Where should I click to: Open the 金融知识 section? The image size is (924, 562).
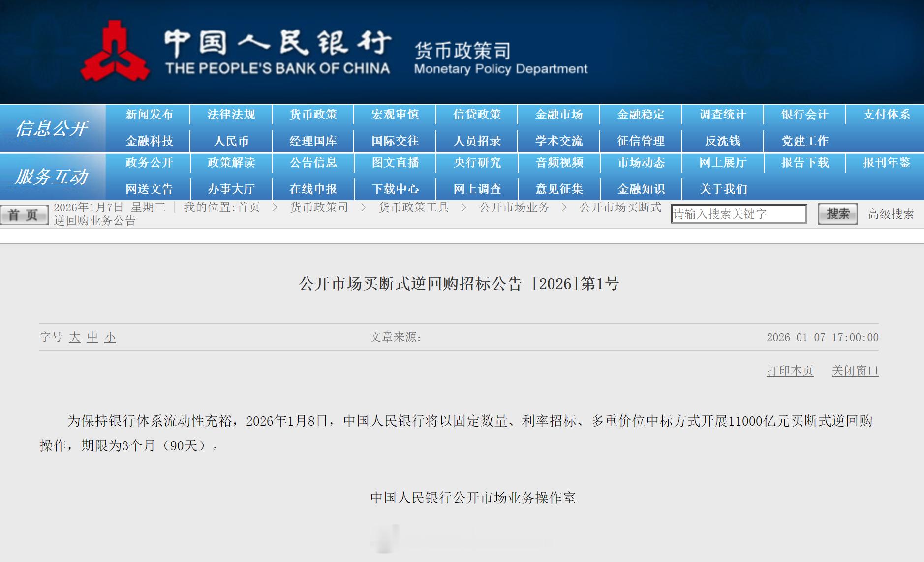pos(641,189)
